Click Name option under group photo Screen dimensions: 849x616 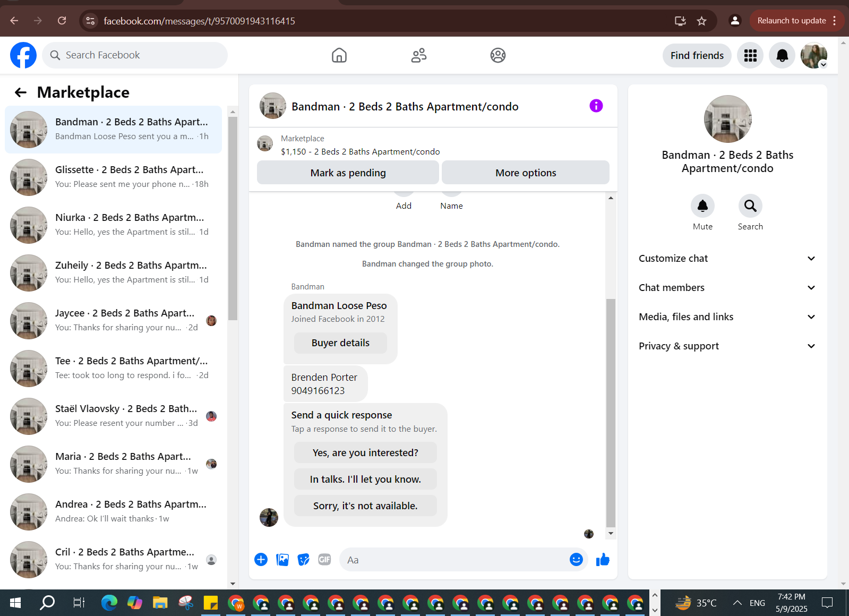451,206
